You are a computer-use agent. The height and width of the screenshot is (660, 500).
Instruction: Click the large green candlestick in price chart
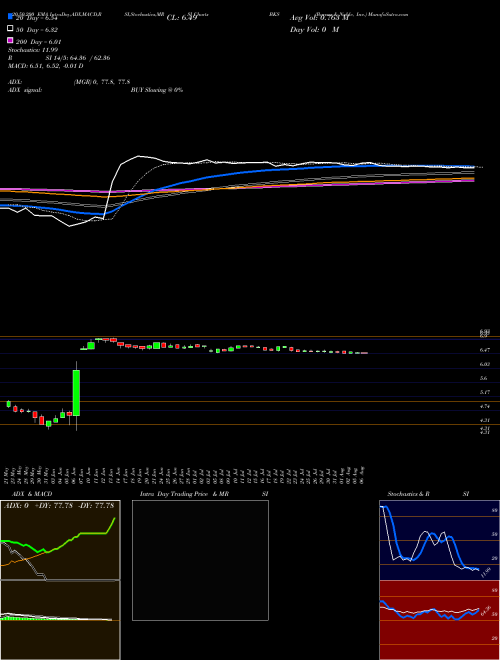pos(76,393)
